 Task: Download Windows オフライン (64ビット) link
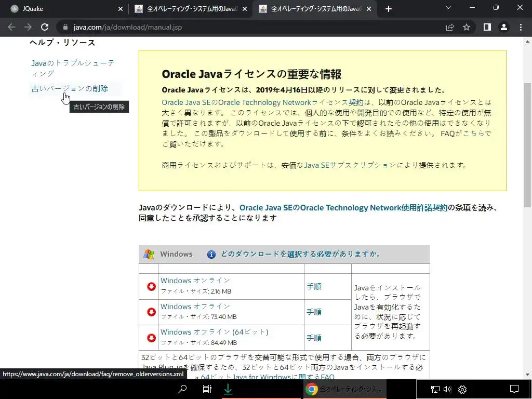(x=215, y=332)
